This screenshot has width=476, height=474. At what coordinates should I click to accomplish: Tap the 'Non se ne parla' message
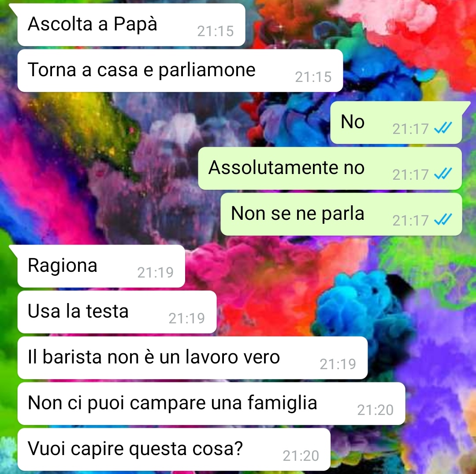coord(341,214)
